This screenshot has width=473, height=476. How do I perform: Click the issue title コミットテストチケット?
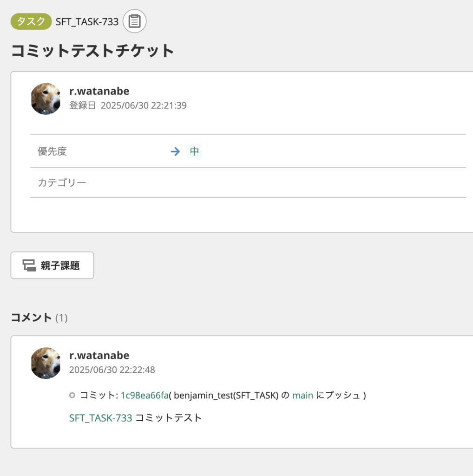(92, 51)
